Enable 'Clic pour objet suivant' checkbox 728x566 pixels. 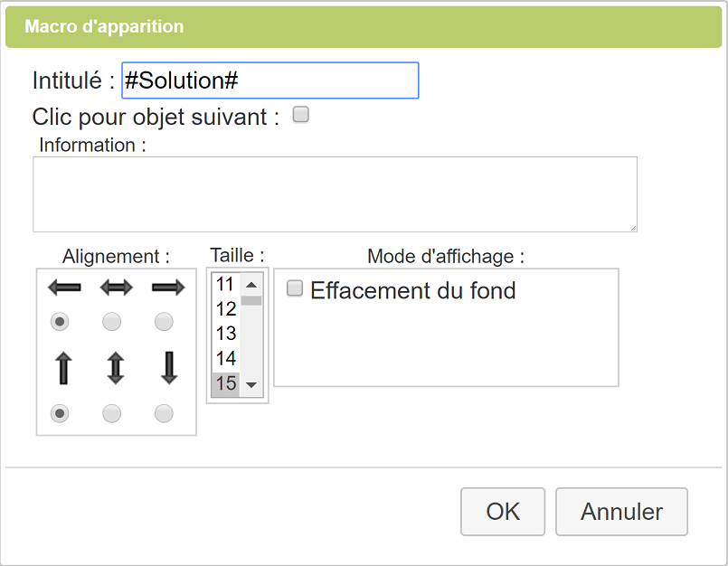[301, 115]
